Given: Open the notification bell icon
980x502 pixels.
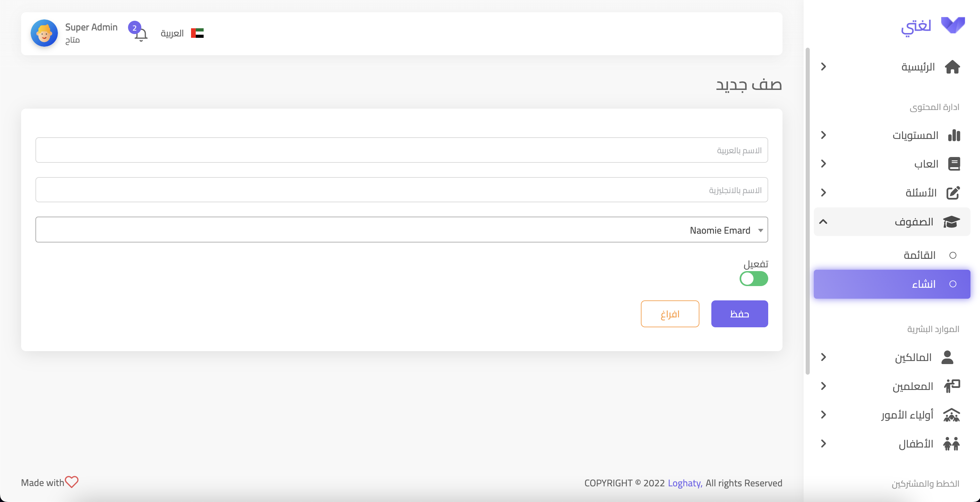Looking at the screenshot, I should tap(140, 35).
